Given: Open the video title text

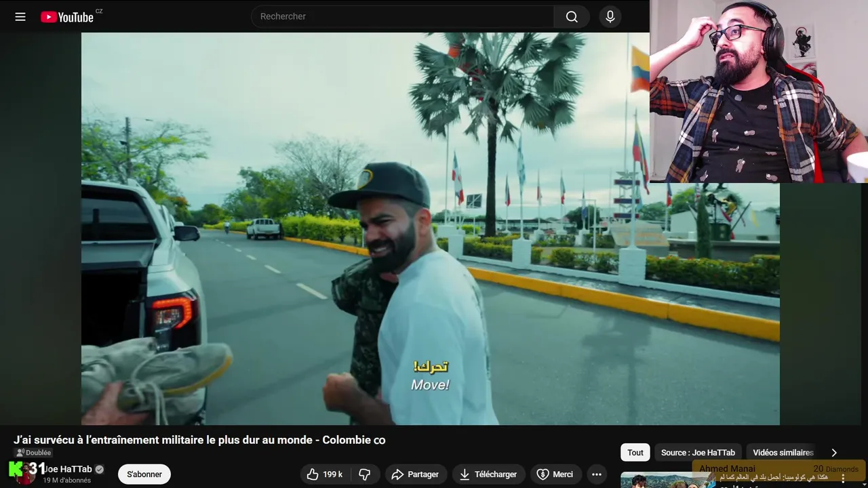Looking at the screenshot, I should coord(199,440).
